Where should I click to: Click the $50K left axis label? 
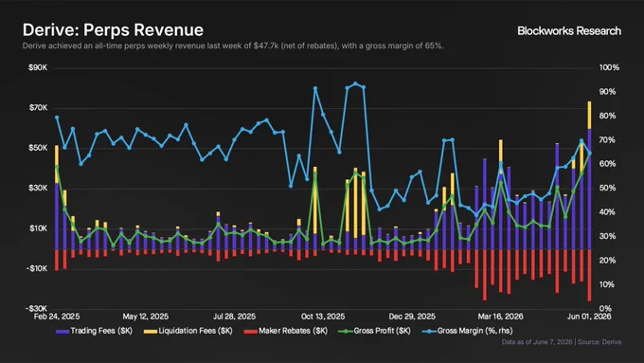[38, 148]
